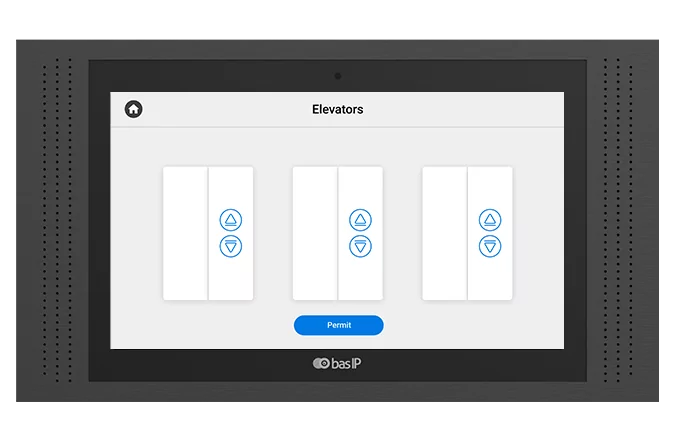This screenshot has height=442, width=676.
Task: Send the third elevator up
Action: [489, 220]
